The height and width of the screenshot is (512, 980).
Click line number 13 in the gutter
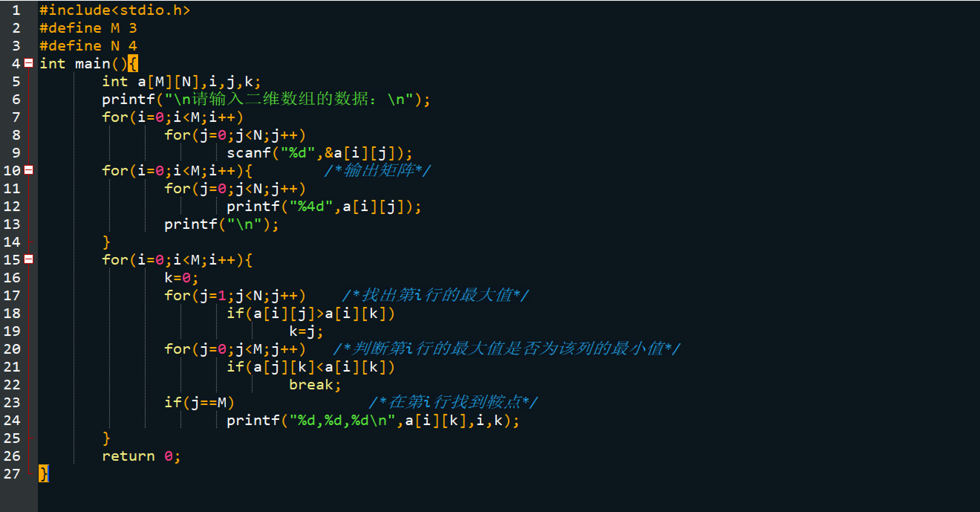tap(12, 224)
